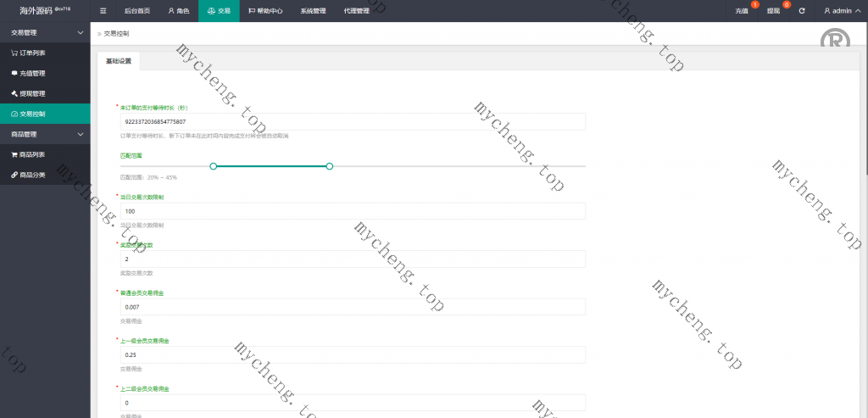Open 帮助中心 in top navigation

[265, 11]
